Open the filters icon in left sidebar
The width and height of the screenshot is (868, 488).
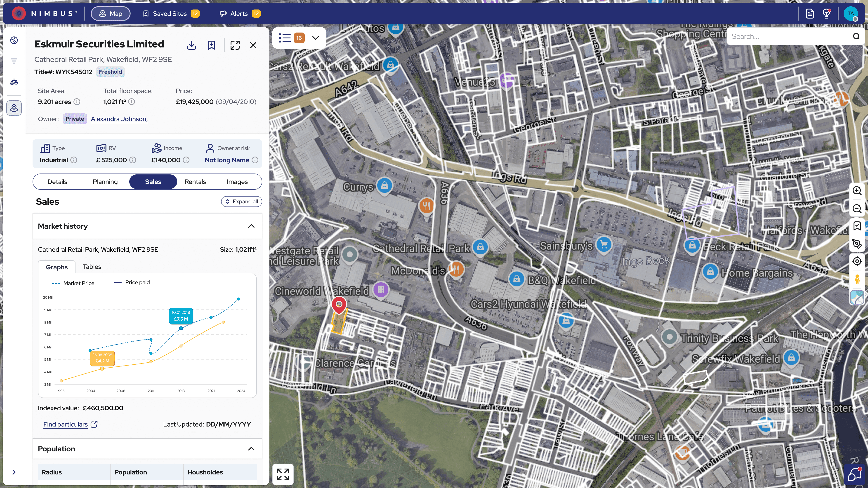14,61
